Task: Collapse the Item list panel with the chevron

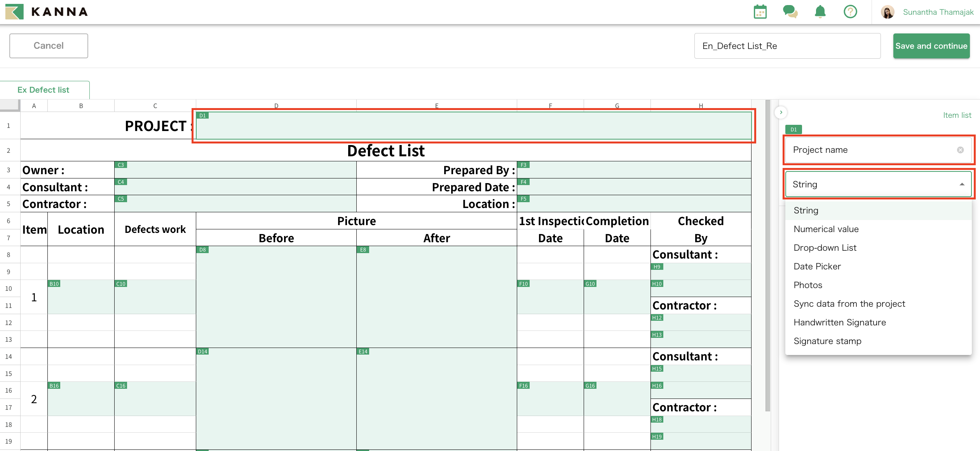Action: coord(780,112)
